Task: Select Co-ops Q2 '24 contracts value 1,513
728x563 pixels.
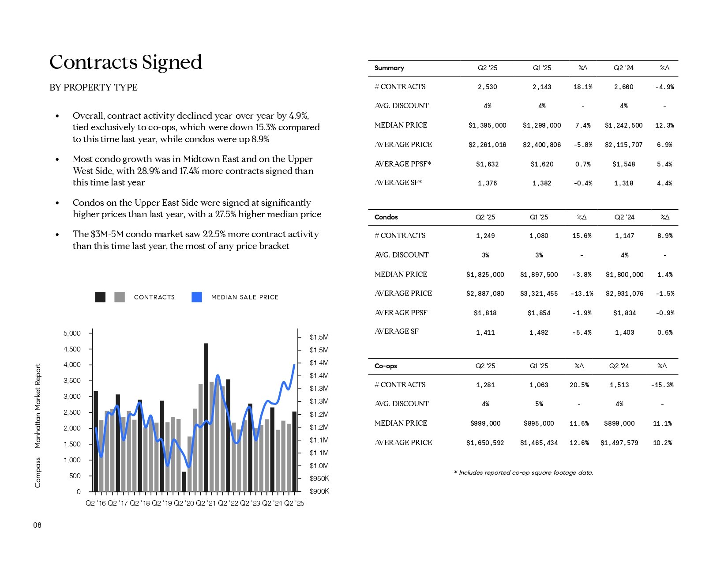Action: tap(619, 385)
